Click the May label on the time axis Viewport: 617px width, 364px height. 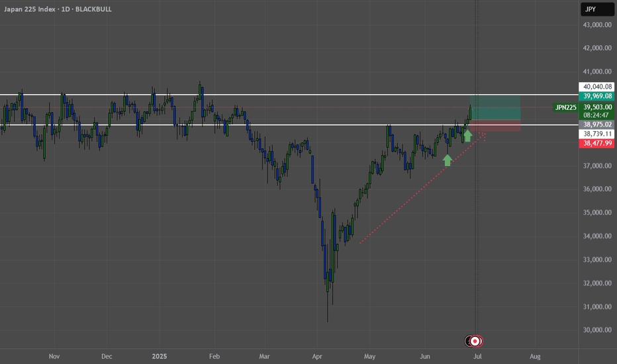369,357
